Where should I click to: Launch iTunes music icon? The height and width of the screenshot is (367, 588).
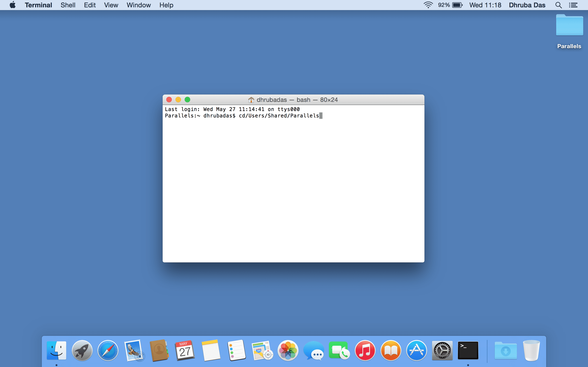coord(365,350)
